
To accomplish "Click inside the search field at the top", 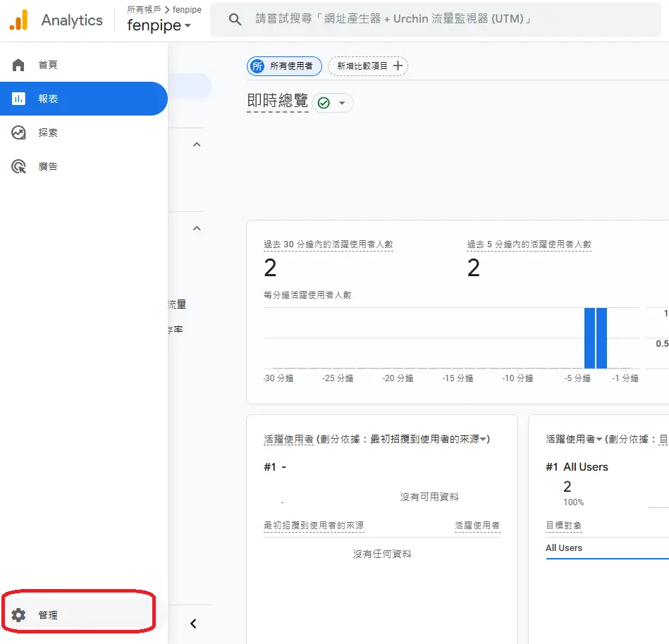I will point(423,19).
